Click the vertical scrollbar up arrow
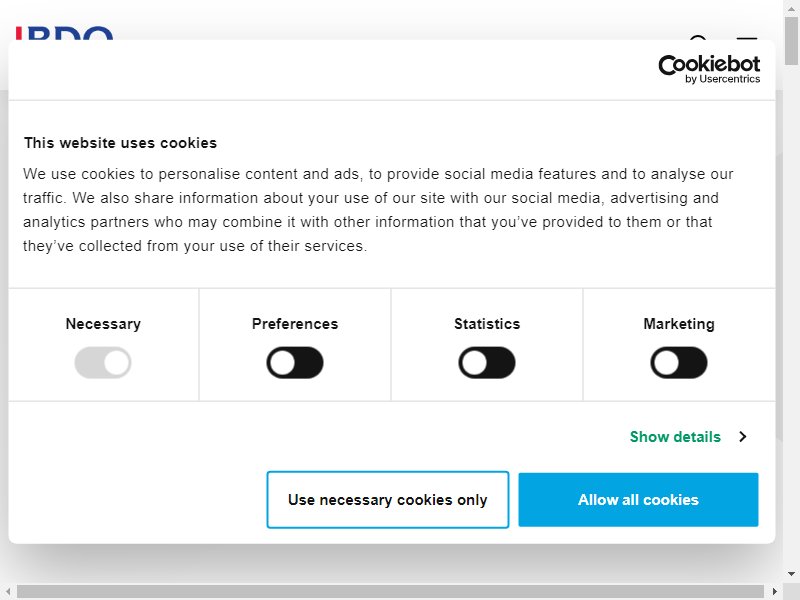 point(791,9)
